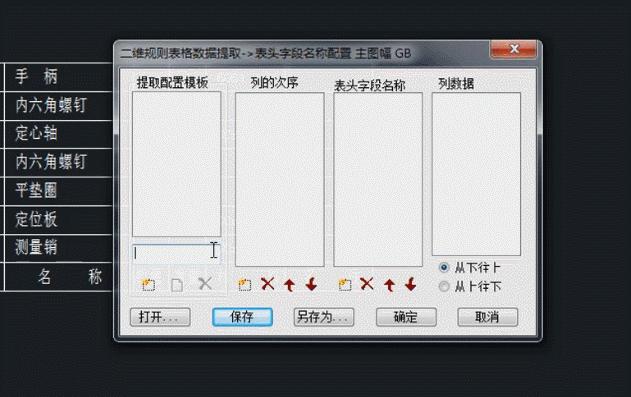Select the 从下往上 radio option
Viewport: 631px width, 397px height.
(x=444, y=267)
